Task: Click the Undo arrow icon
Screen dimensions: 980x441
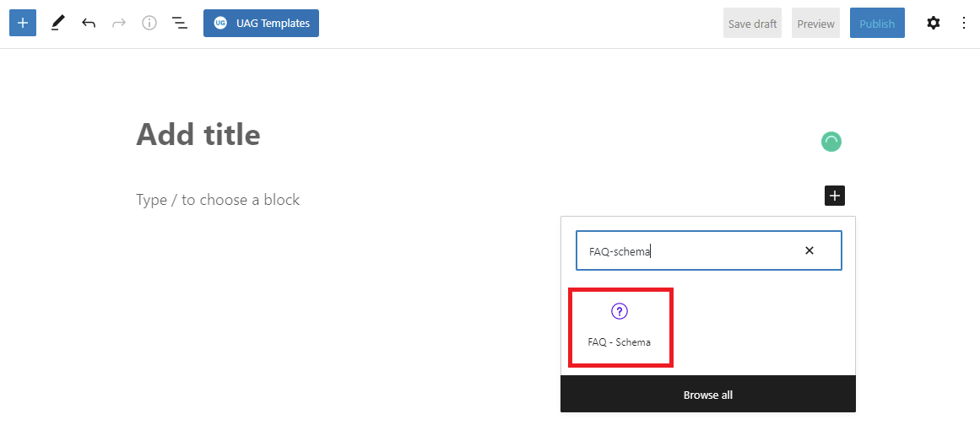Action: tap(89, 24)
